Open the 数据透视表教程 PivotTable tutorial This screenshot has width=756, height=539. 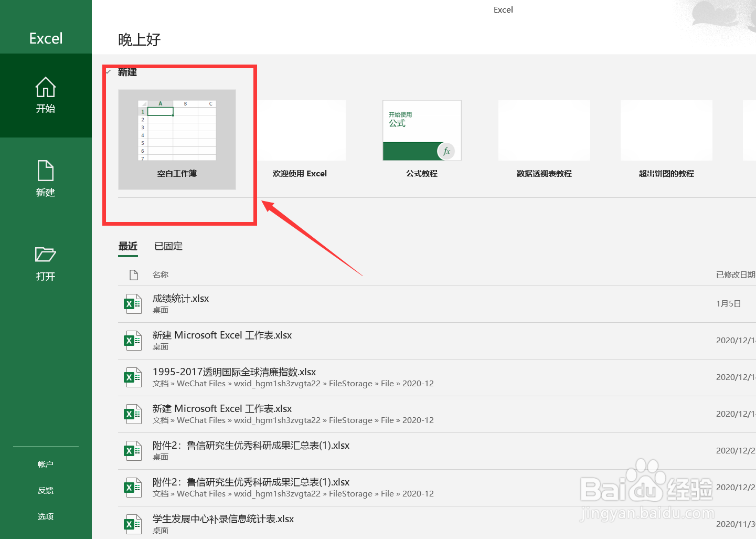(x=544, y=130)
